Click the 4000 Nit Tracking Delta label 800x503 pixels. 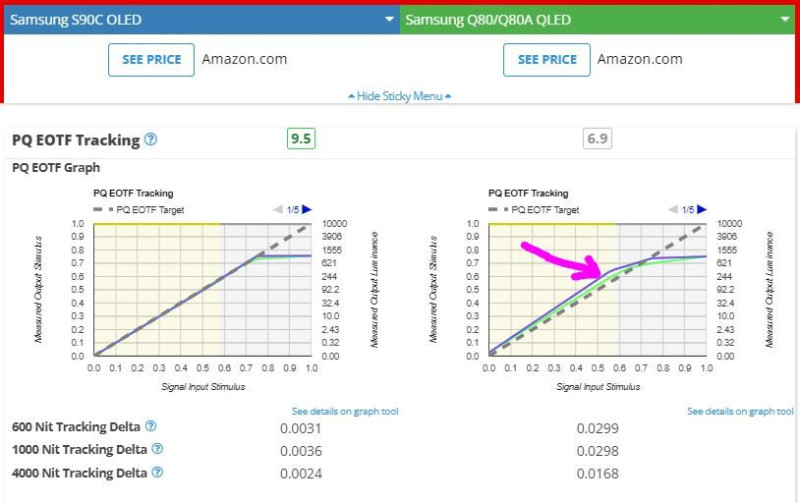80,473
